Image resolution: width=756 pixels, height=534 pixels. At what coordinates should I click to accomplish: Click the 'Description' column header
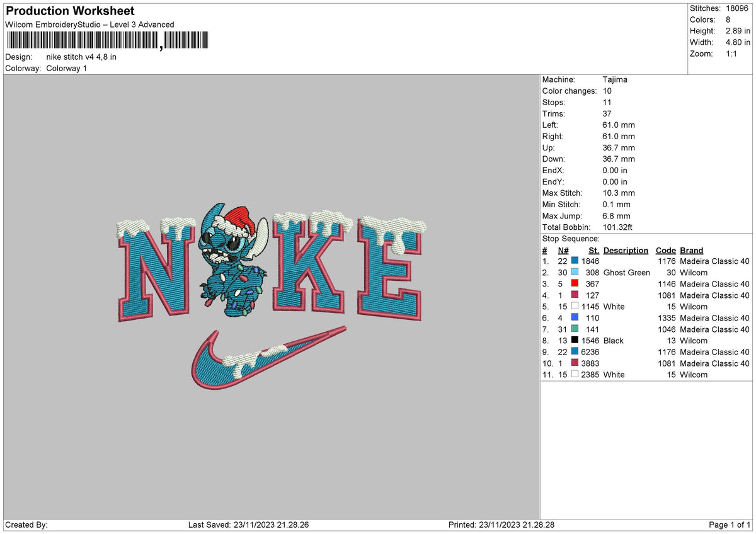626,250
